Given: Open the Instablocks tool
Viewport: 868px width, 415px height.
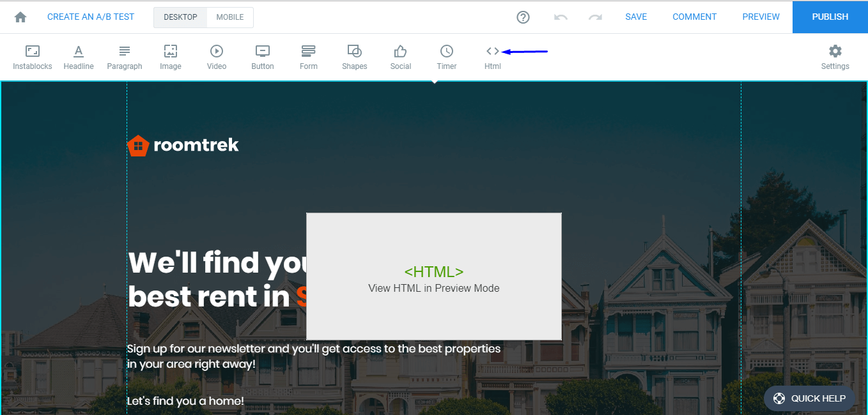Looking at the screenshot, I should click(33, 57).
